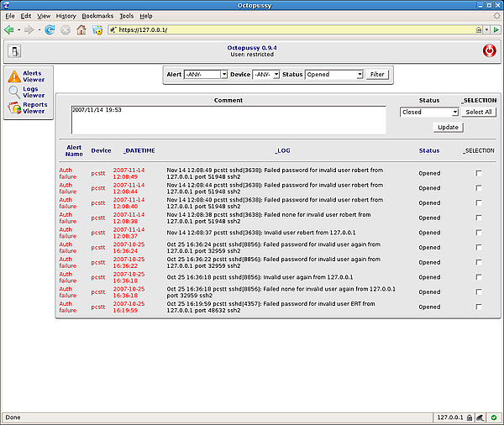Click the door icon under the toolbar

(x=15, y=50)
